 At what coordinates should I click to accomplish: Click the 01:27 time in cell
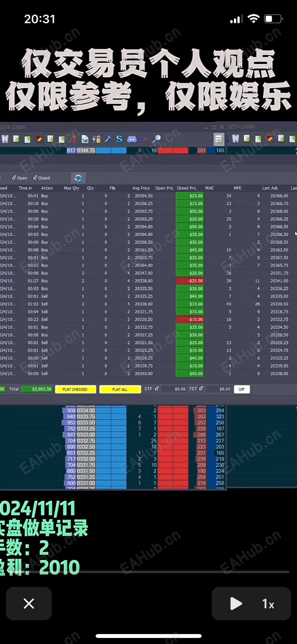point(33,281)
